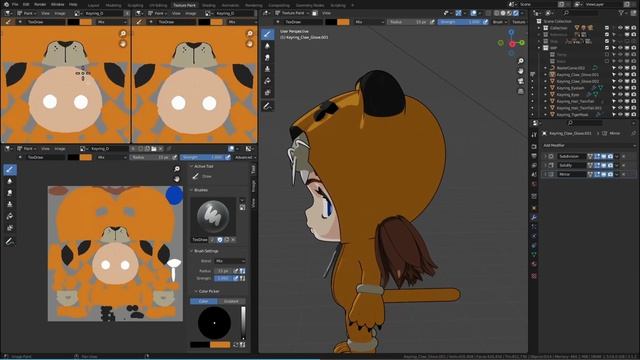Click Add Modifier button
Image resolution: width=640 pixels, height=360 pixels.
coord(588,145)
